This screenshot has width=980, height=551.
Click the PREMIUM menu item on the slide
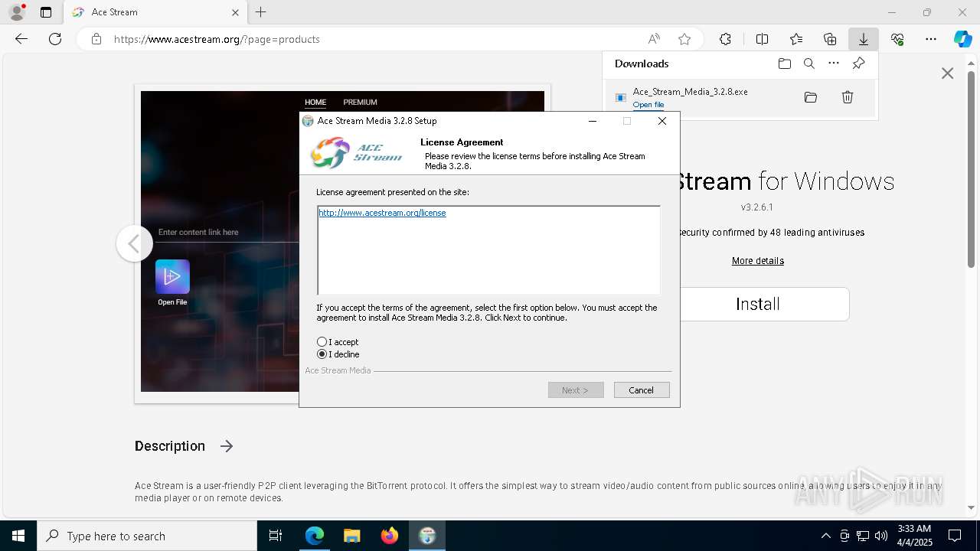[360, 102]
